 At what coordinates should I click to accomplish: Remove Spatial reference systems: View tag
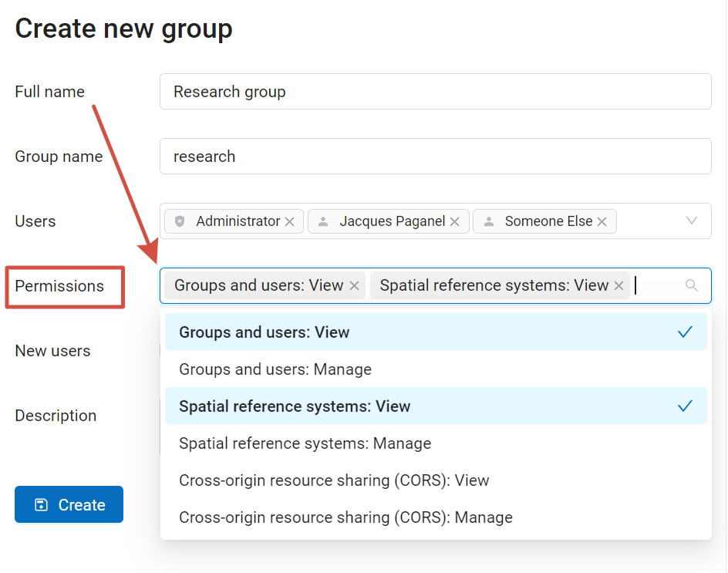point(619,285)
